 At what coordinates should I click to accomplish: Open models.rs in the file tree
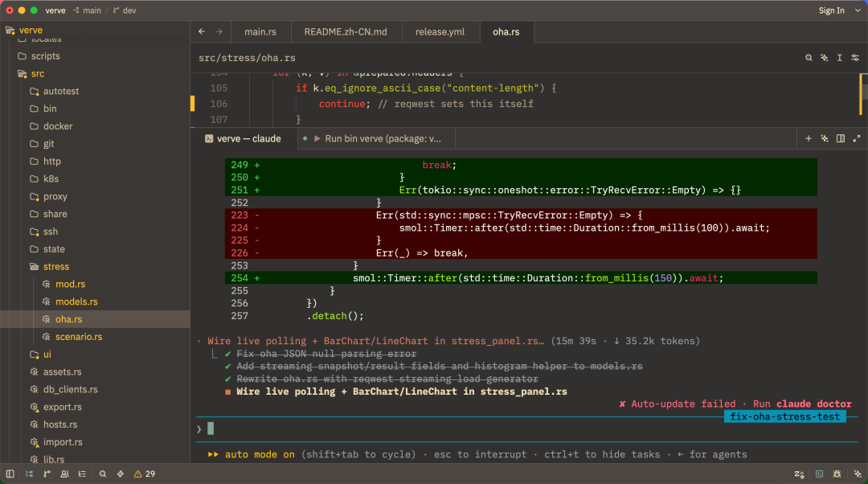[x=95, y=301]
